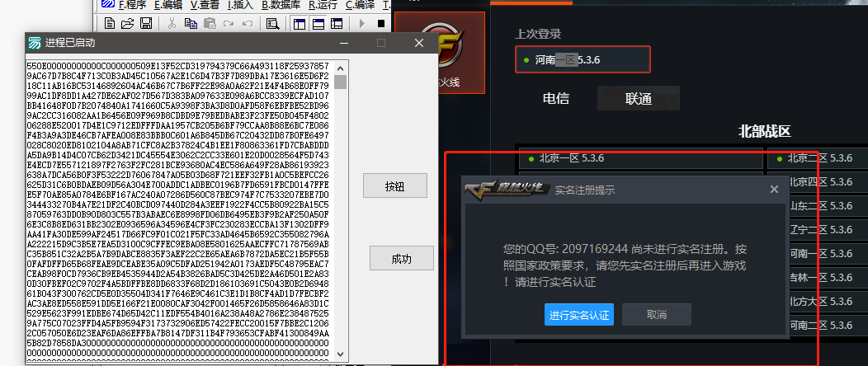Select server 河南二区 5.3.6
This screenshot has width=868, height=366.
[x=827, y=325]
